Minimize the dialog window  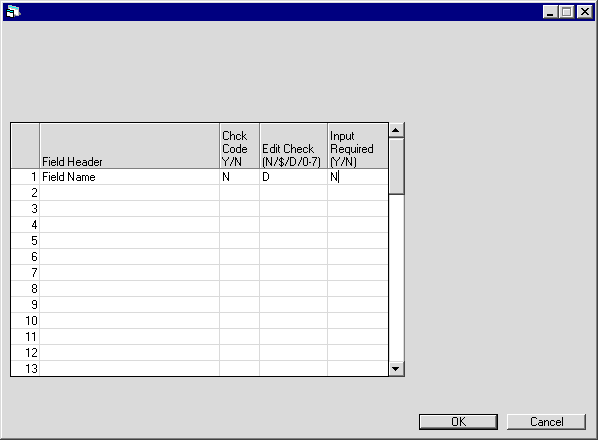(550, 12)
